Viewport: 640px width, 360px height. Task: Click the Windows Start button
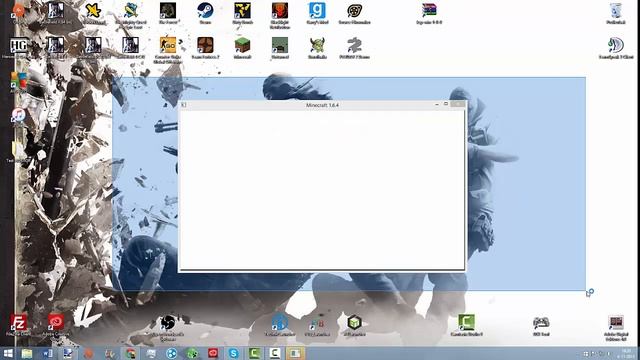(8, 353)
